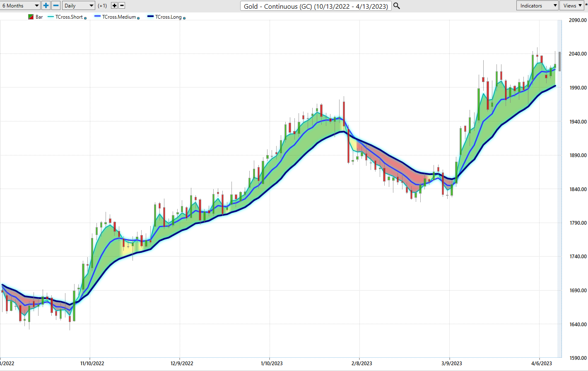Click the 1590.00 price axis label

pos(578,358)
